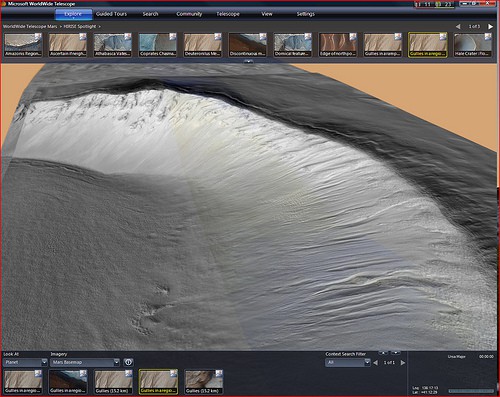Open the Guided Tours tab
The image size is (500, 397).
point(111,14)
